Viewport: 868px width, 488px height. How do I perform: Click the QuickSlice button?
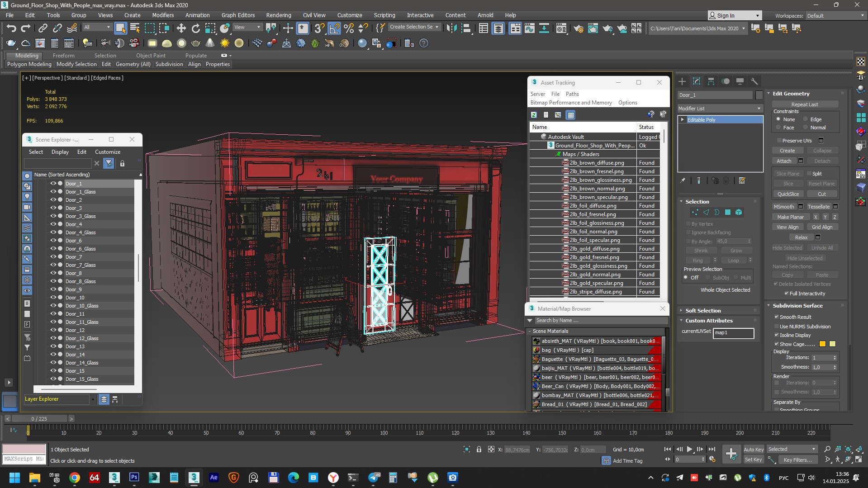pyautogui.click(x=788, y=194)
